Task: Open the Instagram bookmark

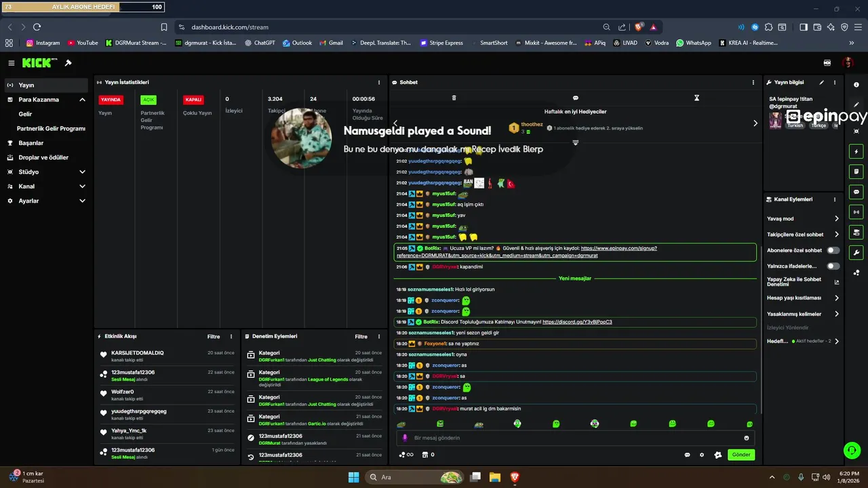Action: (43, 43)
